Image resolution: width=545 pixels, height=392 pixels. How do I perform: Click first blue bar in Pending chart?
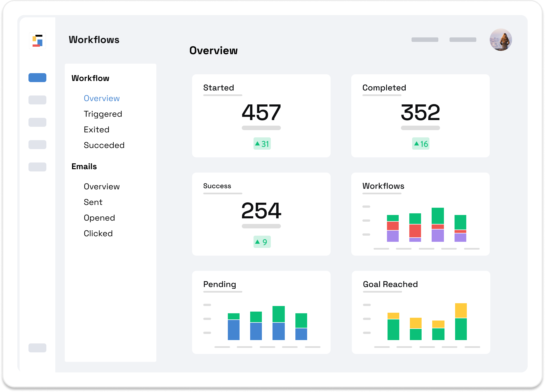[233, 330]
